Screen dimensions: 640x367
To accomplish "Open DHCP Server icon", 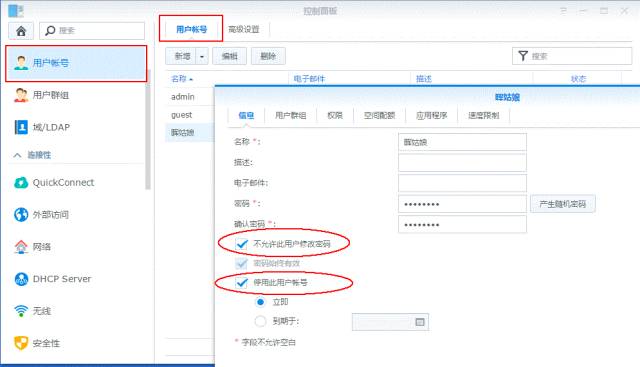I will (x=21, y=279).
